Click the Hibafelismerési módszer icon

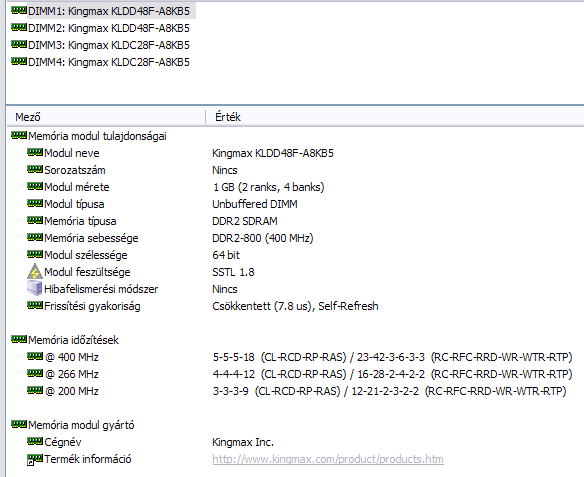pos(35,288)
